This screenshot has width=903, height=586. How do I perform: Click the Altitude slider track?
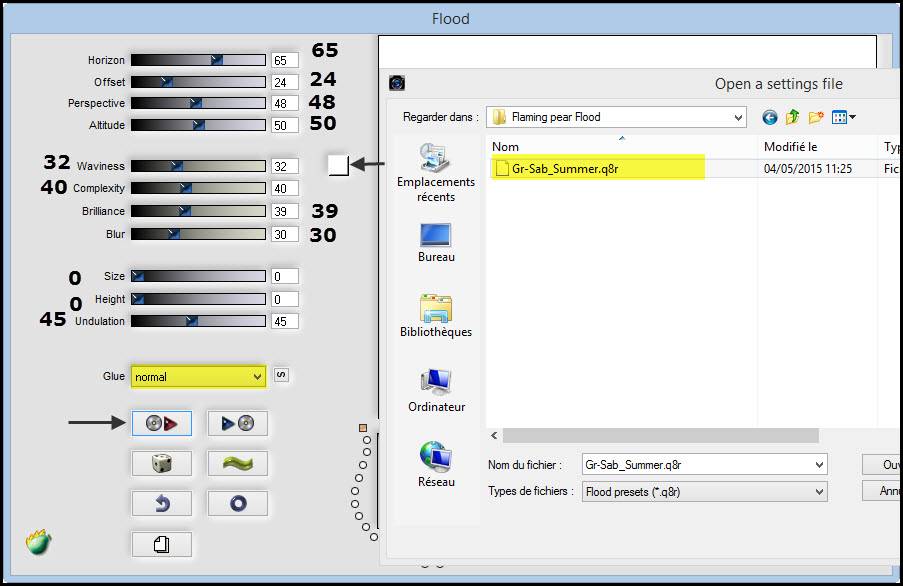[198, 125]
